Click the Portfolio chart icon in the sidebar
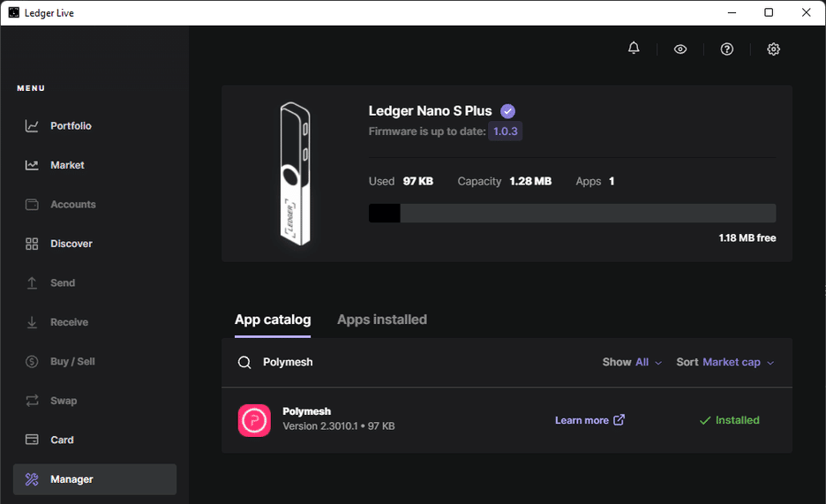826x504 pixels. pyautogui.click(x=32, y=126)
